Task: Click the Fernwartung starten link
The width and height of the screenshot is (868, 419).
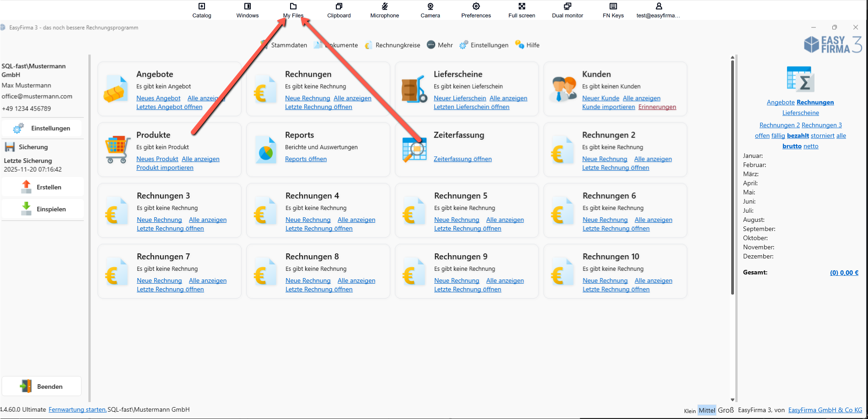Action: coord(77,409)
